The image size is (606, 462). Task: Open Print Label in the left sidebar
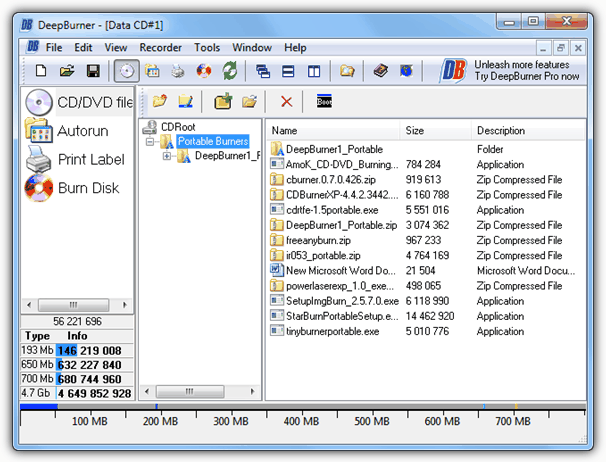coord(90,159)
